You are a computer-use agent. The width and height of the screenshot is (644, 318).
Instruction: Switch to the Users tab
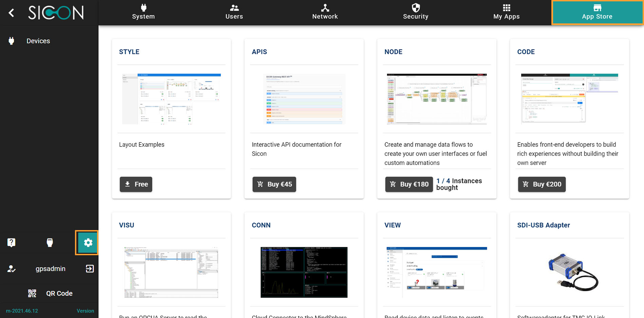tap(234, 13)
